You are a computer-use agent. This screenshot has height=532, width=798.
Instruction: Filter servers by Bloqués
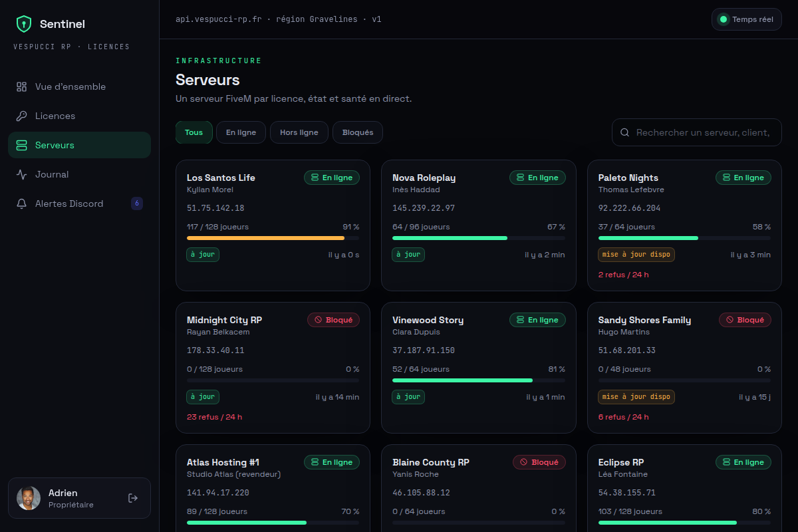coord(358,132)
